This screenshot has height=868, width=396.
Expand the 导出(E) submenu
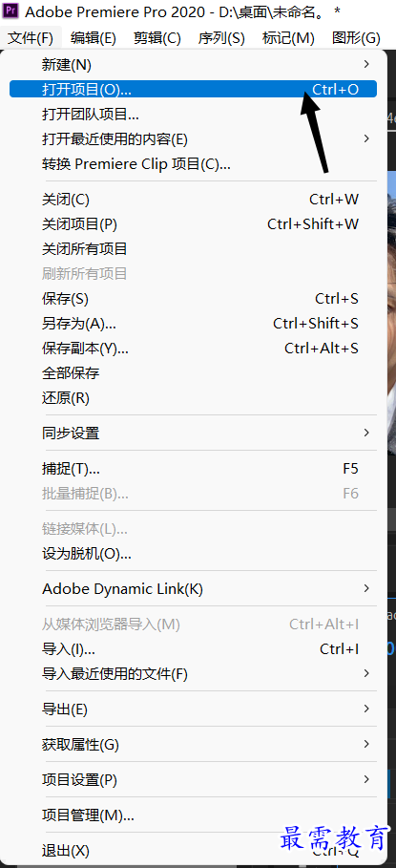pos(193,709)
